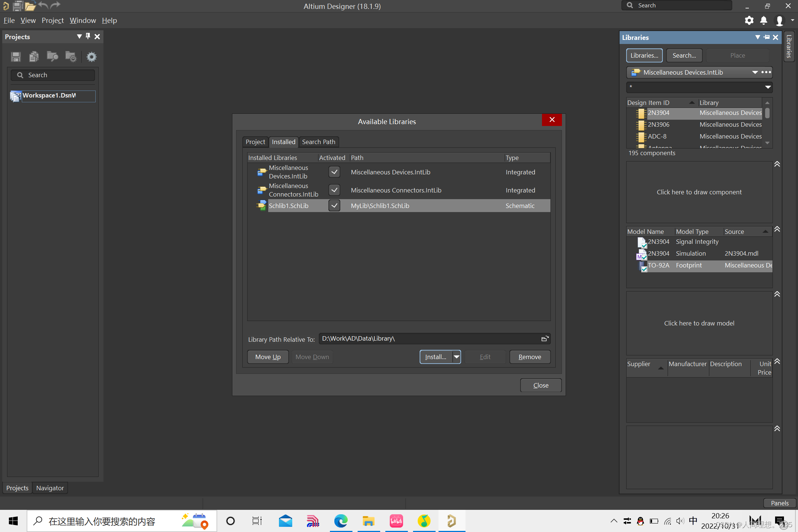This screenshot has height=532, width=798.
Task: Click the user account profile icon
Action: (779, 21)
